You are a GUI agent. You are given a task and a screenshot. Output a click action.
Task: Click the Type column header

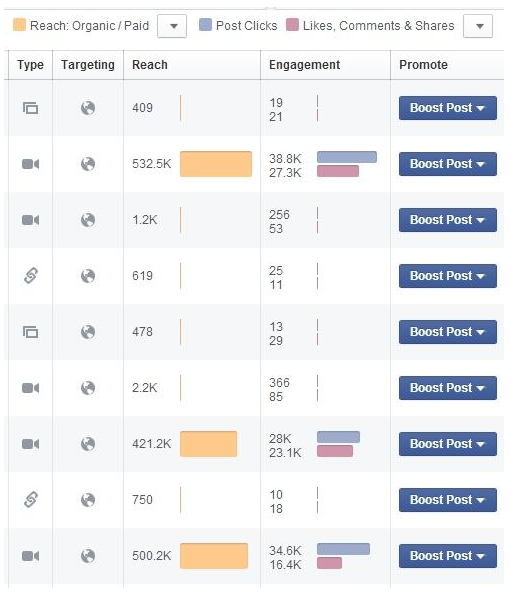[30, 65]
